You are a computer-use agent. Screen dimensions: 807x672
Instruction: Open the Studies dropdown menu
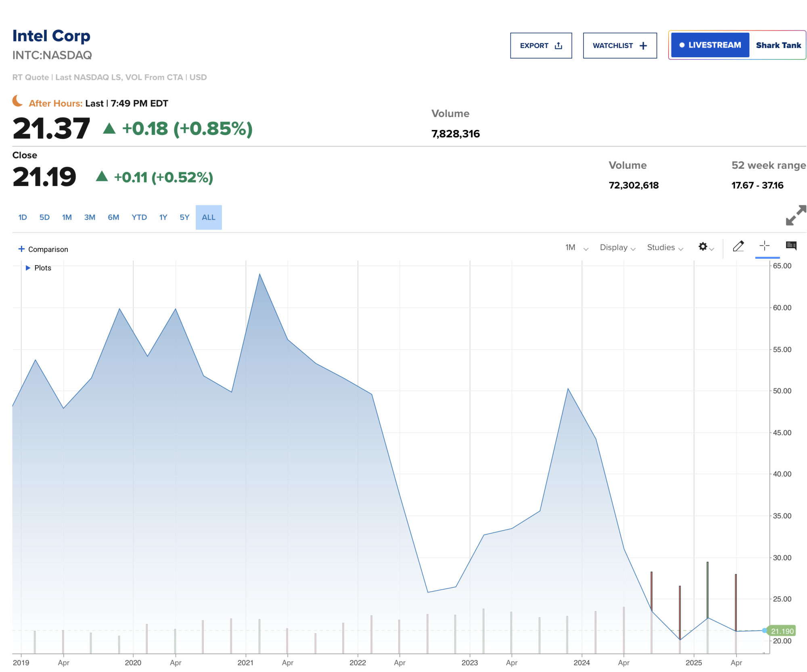pos(665,247)
